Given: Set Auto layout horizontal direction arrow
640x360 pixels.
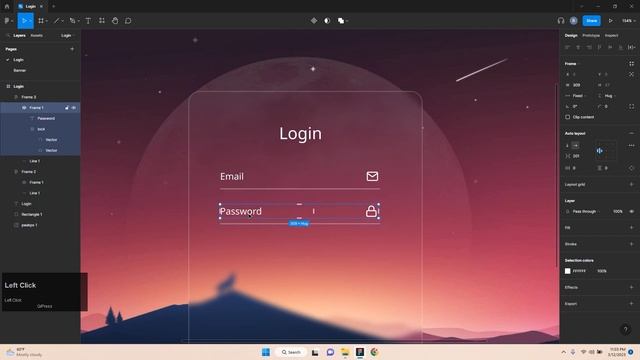Looking at the screenshot, I should (576, 145).
